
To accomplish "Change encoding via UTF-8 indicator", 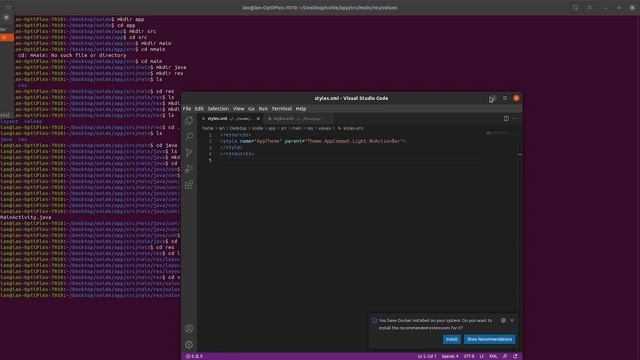I will point(469,356).
